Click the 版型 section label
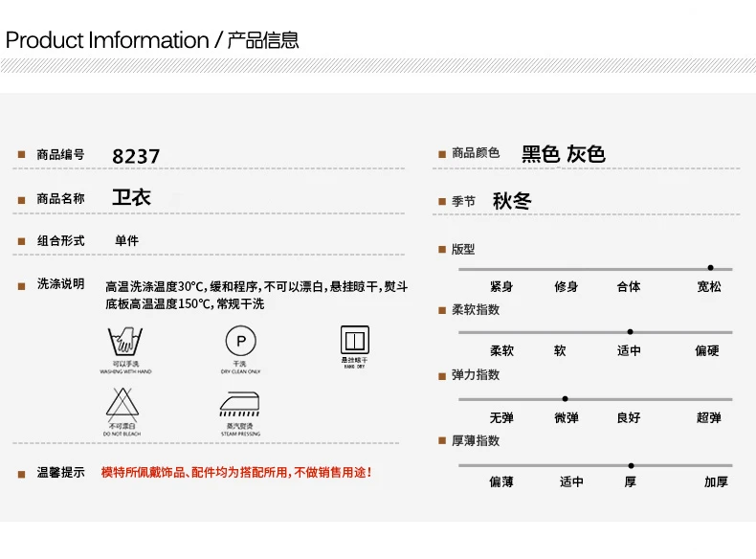 463,250
